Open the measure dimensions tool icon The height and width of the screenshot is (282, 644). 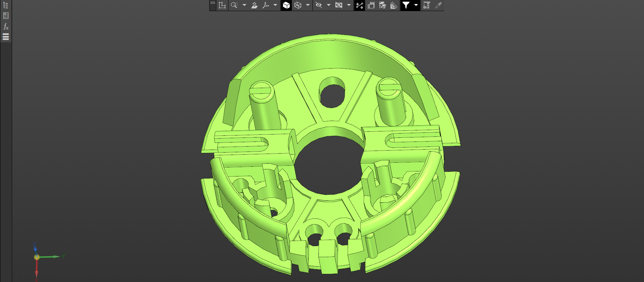click(371, 5)
